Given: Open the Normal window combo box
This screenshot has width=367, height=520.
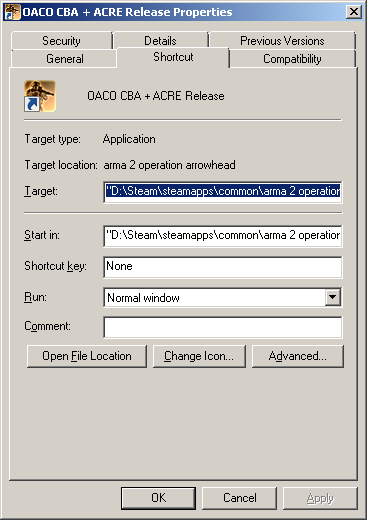Looking at the screenshot, I should [x=223, y=297].
